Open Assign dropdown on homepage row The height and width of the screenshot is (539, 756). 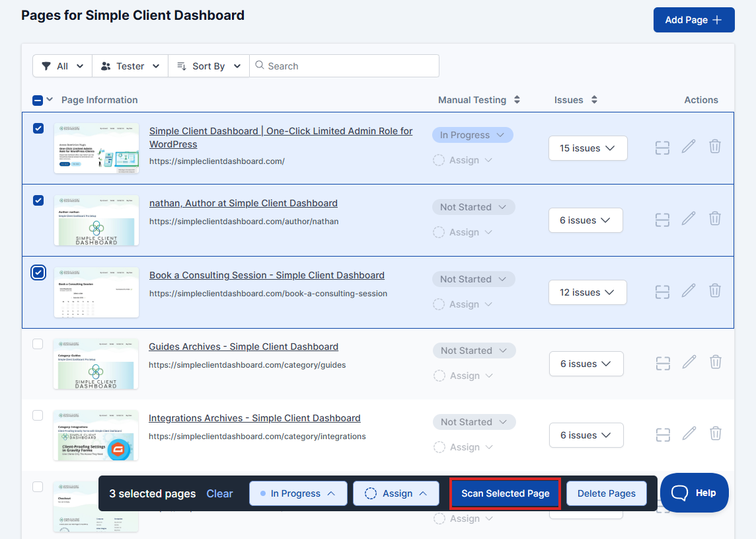(463, 160)
